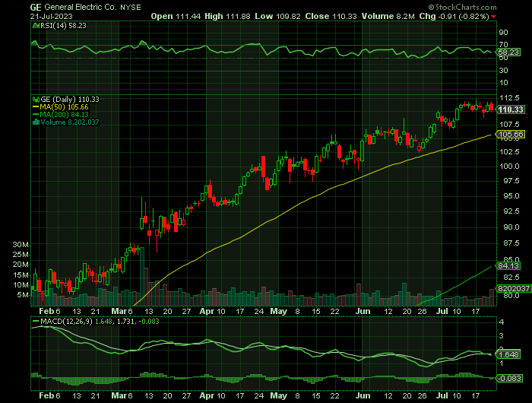Screen dimensions: 532x403
Task: Click the volume bars icon in the legend
Action: [x=36, y=122]
